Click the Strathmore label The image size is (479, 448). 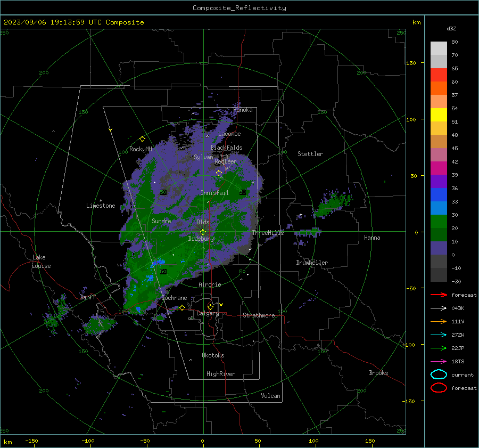point(259,315)
